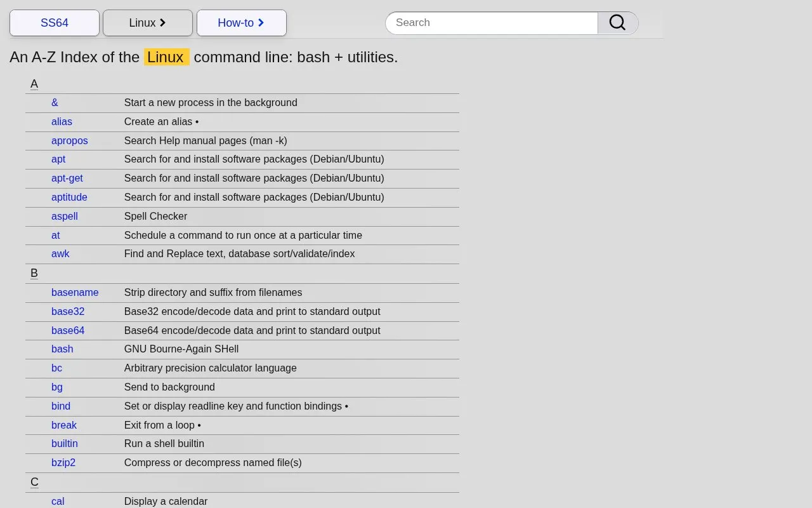Image resolution: width=812 pixels, height=508 pixels.
Task: Select 'Base32 encode/decode data' description
Action: pos(252,312)
